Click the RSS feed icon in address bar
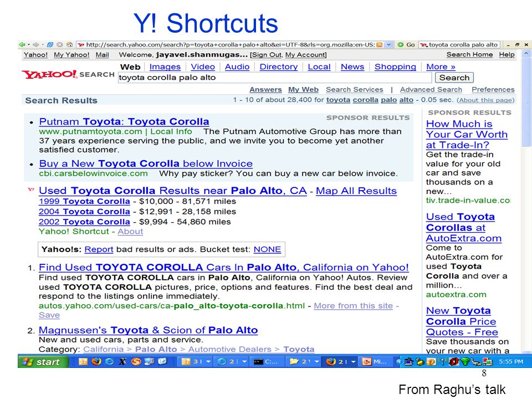This screenshot has height=399, width=532. [x=380, y=44]
